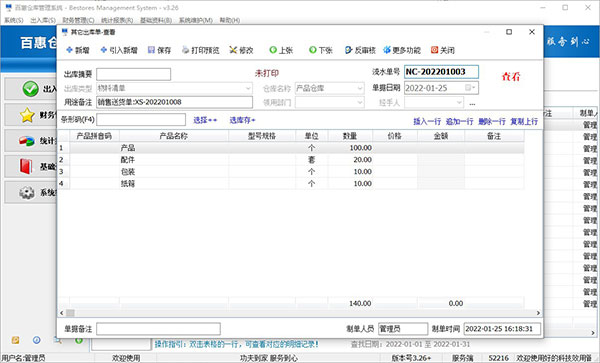Image resolution: width=600 pixels, height=363 pixels.
Task: Open calendar picker for 单据日期
Action: [x=468, y=88]
